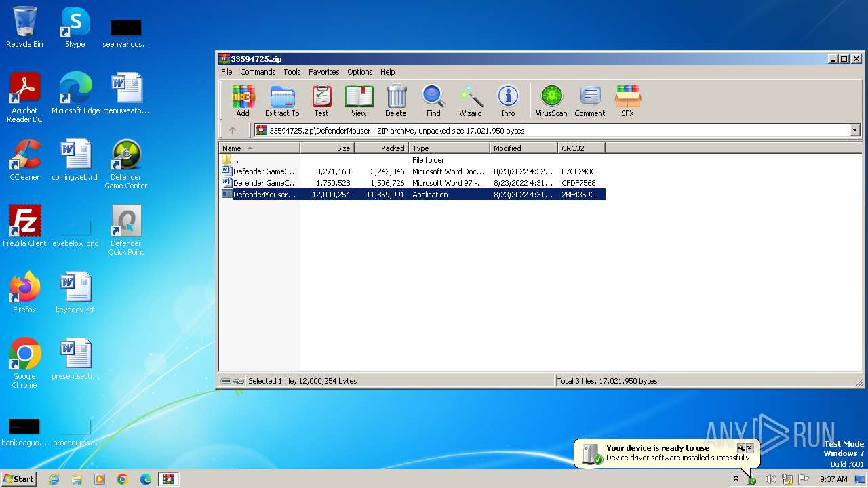Open Windows Media Player from taskbar
The image size is (868, 488).
(100, 479)
